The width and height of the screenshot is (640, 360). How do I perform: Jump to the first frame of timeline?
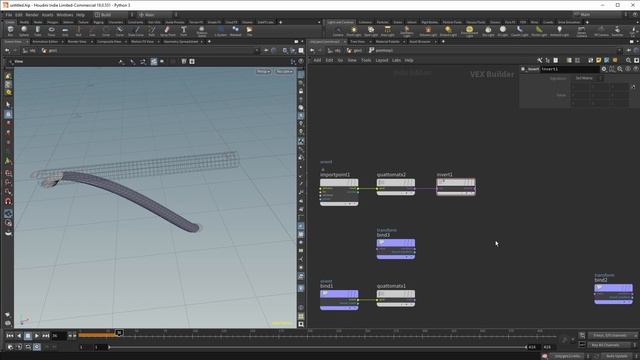pyautogui.click(x=10, y=336)
